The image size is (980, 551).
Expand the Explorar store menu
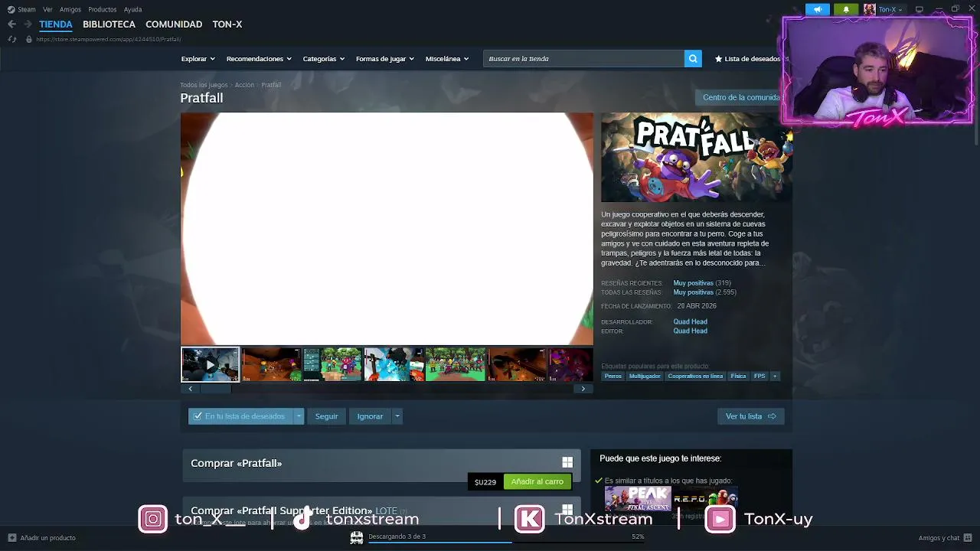198,59
